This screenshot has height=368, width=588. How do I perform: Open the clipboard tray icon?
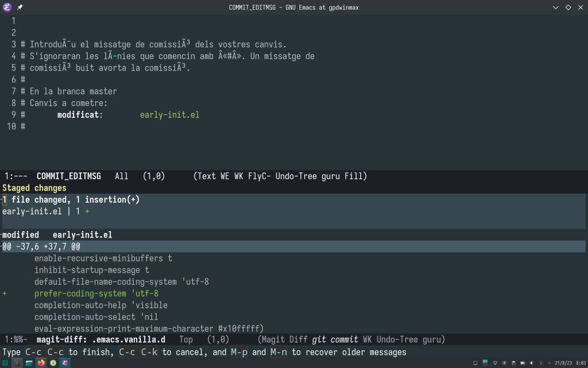[514, 363]
